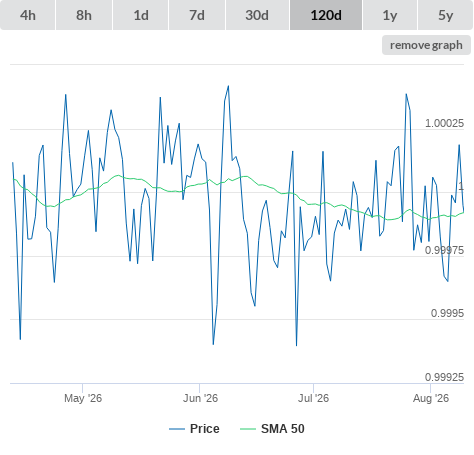Click the 0.9995 y-axis label
474x455 pixels.
tap(447, 313)
